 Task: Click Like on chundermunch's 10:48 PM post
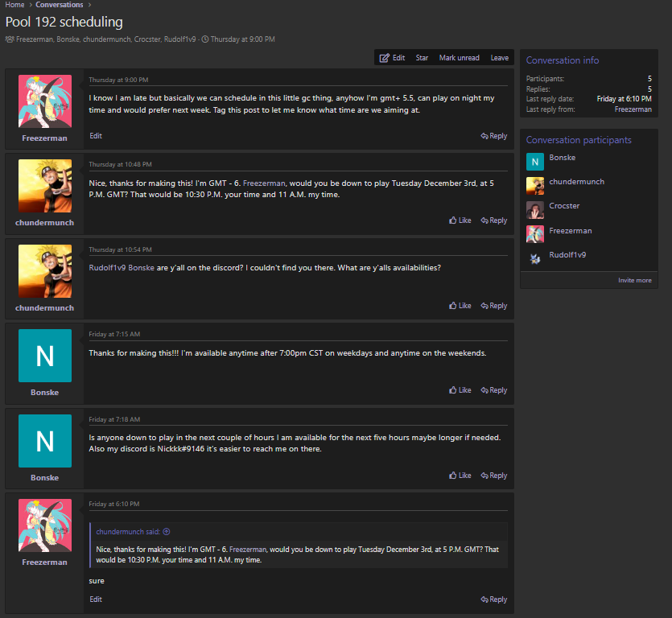[460, 220]
